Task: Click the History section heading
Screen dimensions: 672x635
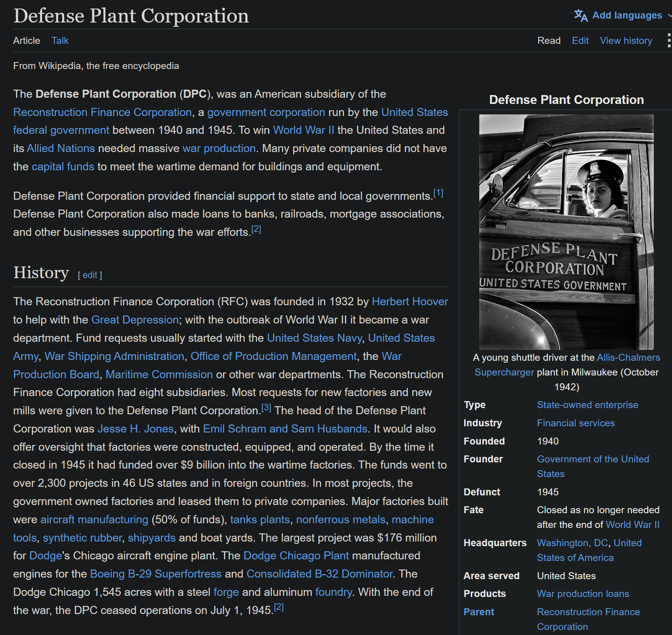Action: (41, 273)
